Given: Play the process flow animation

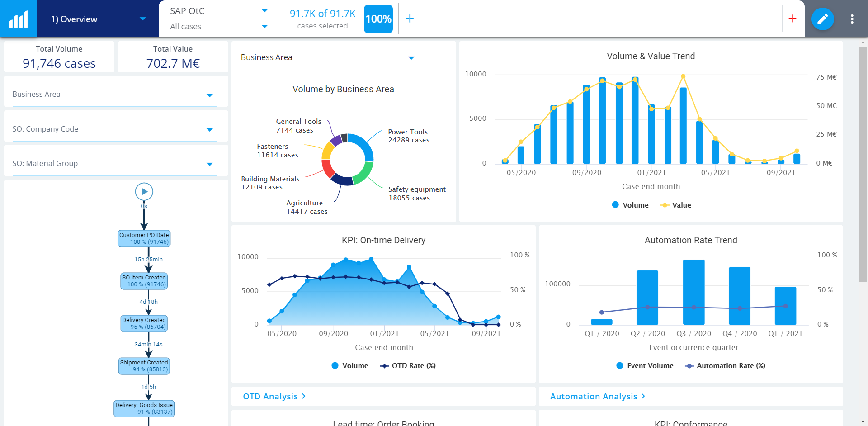Looking at the screenshot, I should coord(144,192).
